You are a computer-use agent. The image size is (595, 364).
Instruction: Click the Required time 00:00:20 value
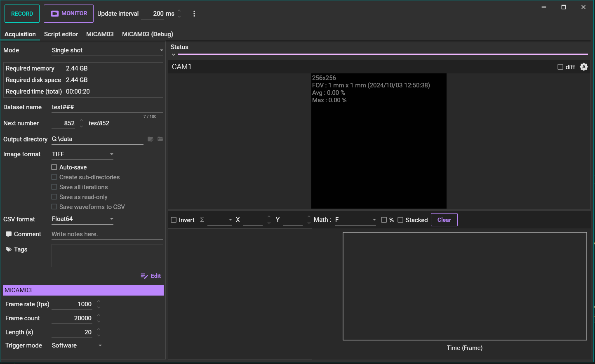(78, 92)
